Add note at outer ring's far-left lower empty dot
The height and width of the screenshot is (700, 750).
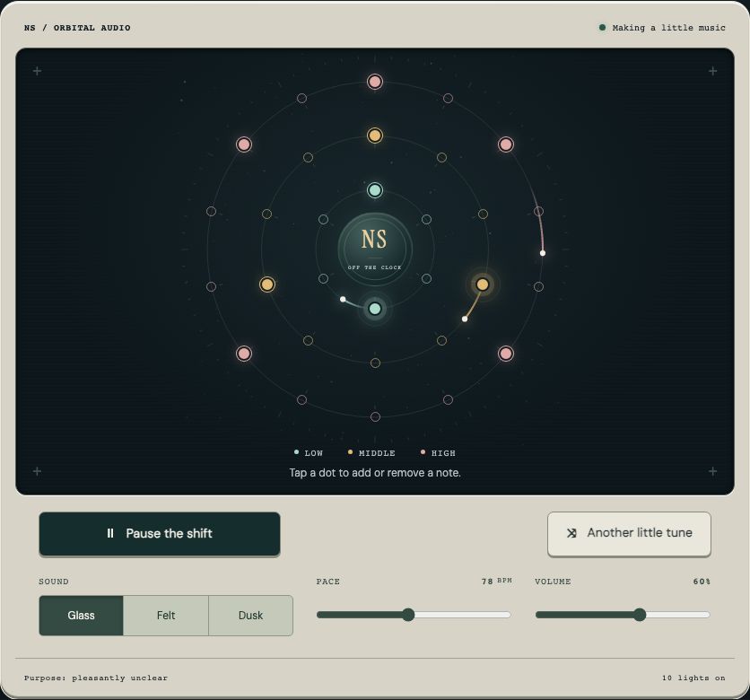pyautogui.click(x=211, y=287)
